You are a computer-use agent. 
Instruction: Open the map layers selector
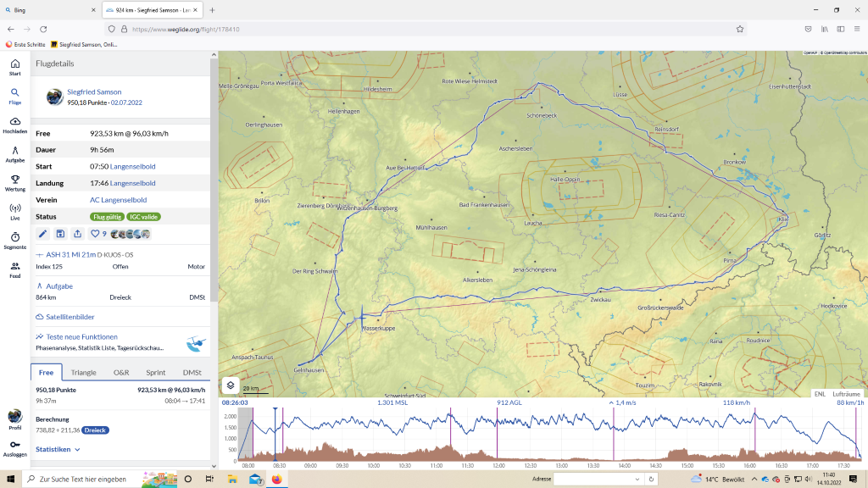[231, 385]
